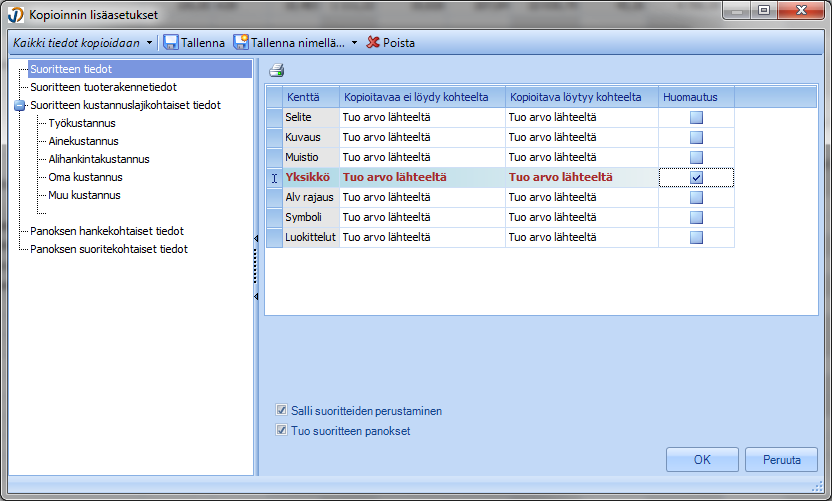Click Kopioitava löytyy kohteelta column header
Image resolution: width=832 pixels, height=501 pixels.
[x=582, y=97]
